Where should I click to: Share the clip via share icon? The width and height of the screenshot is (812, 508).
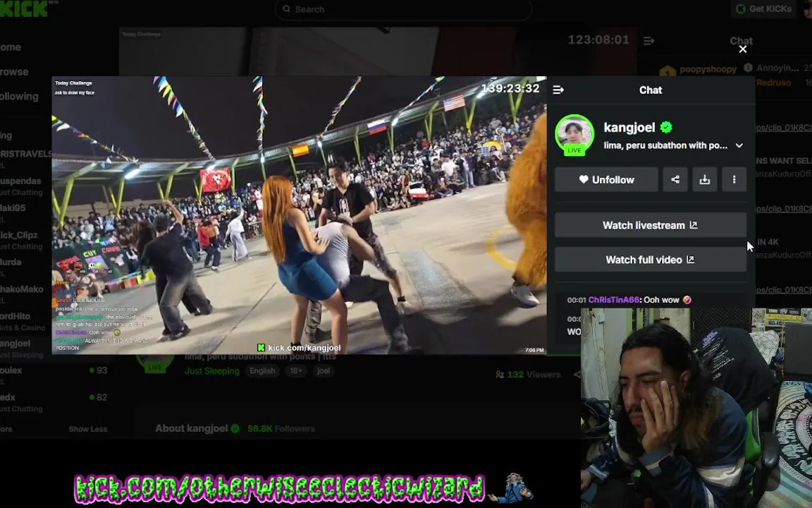pyautogui.click(x=675, y=179)
